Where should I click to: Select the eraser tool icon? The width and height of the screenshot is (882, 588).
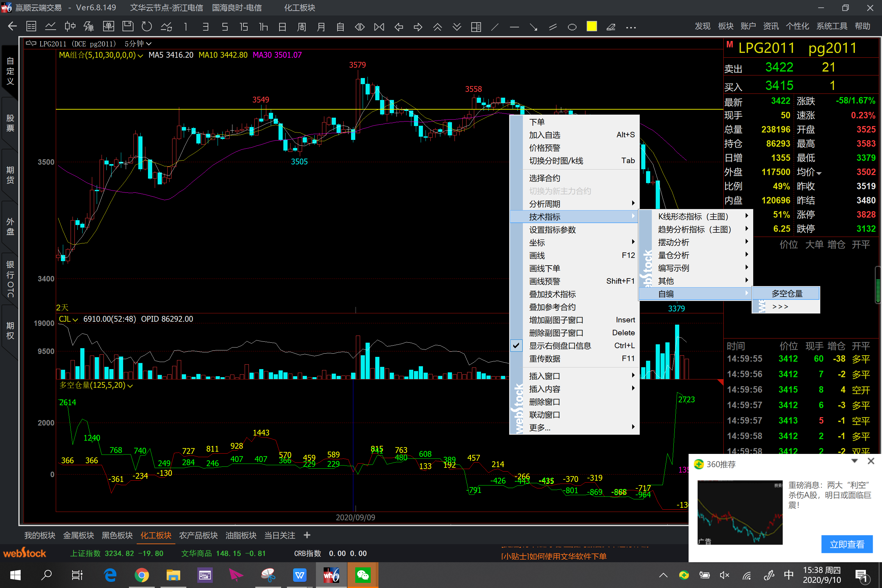[x=611, y=27]
